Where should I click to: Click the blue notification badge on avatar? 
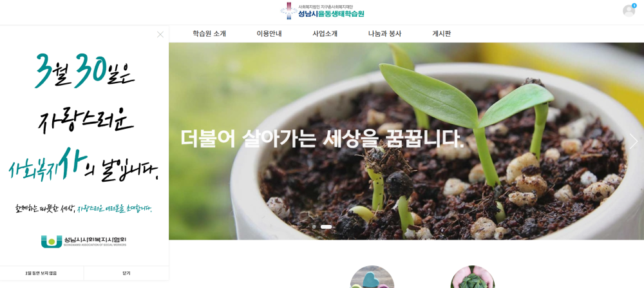click(x=634, y=5)
